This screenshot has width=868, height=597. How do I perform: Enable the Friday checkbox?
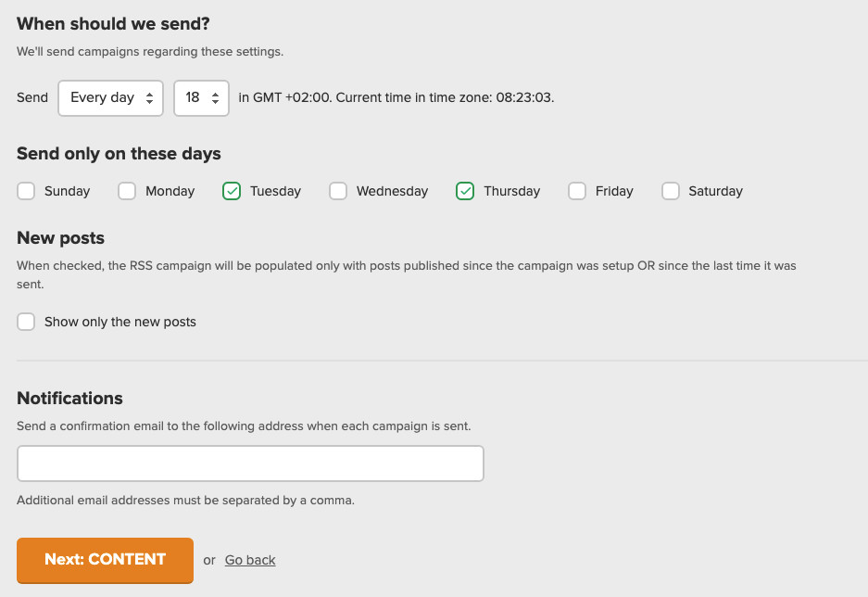tap(577, 191)
